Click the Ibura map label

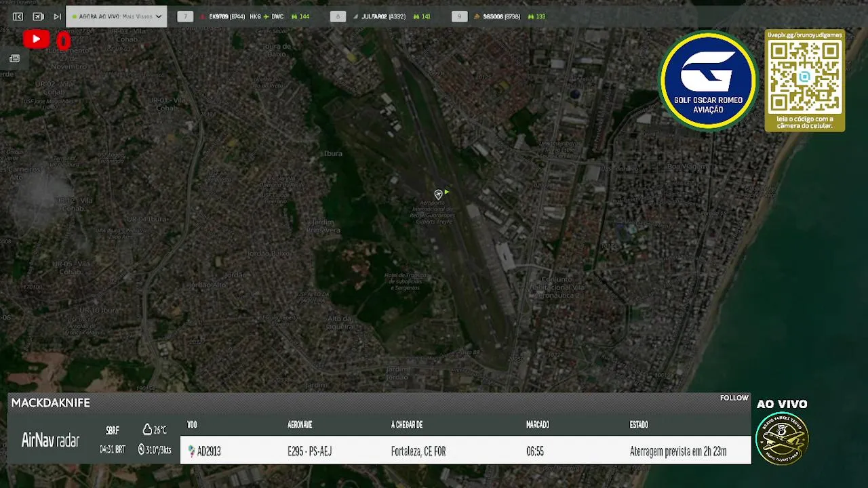333,154
